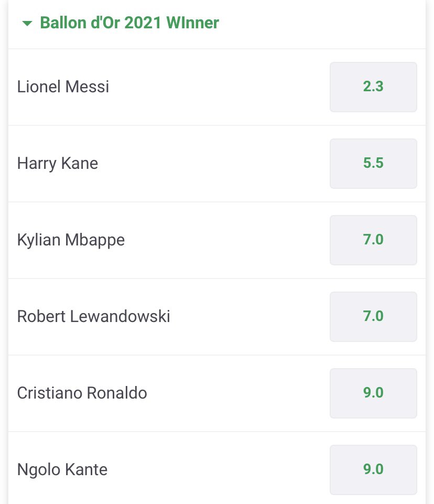Select the 5.5 odds for Harry Kane

tap(373, 164)
